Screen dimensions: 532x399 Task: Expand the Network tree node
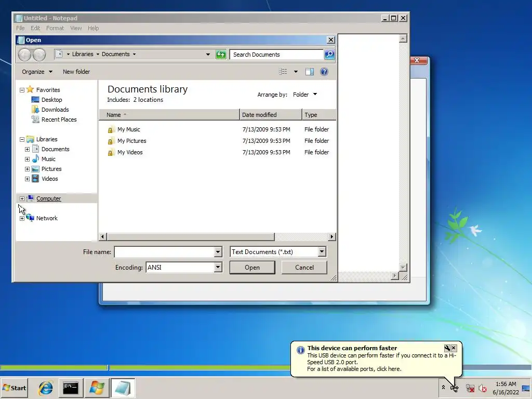pos(22,218)
